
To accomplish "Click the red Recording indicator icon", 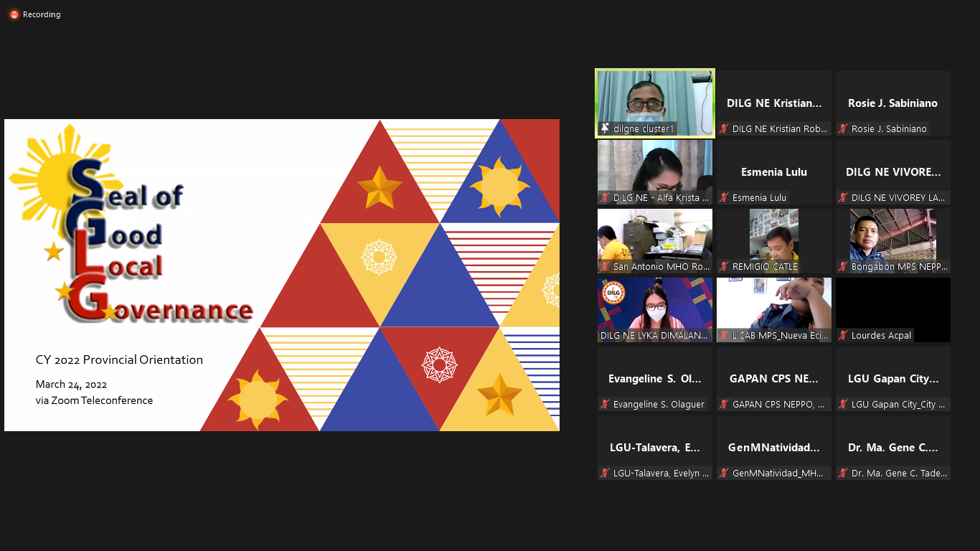I will click(x=14, y=14).
